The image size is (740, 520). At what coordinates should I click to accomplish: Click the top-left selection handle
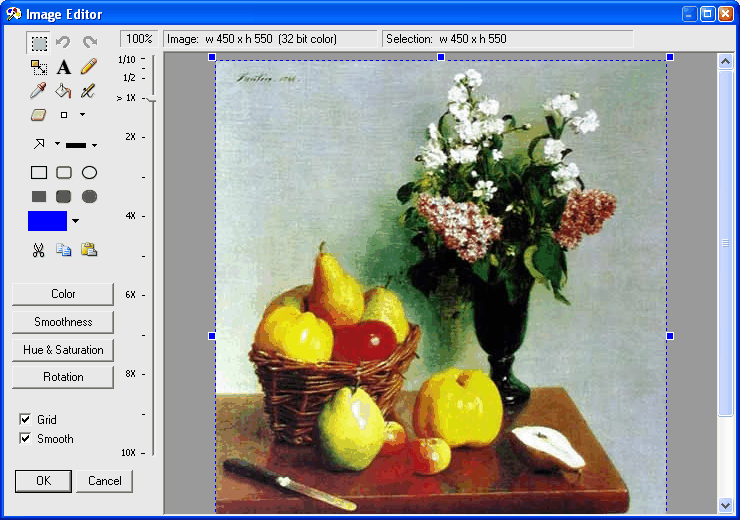[x=212, y=57]
